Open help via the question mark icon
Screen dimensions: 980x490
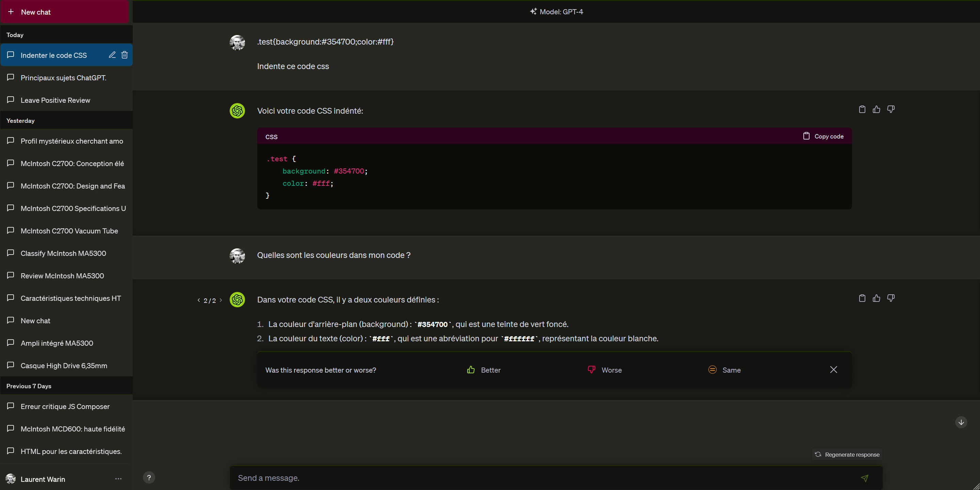click(149, 477)
